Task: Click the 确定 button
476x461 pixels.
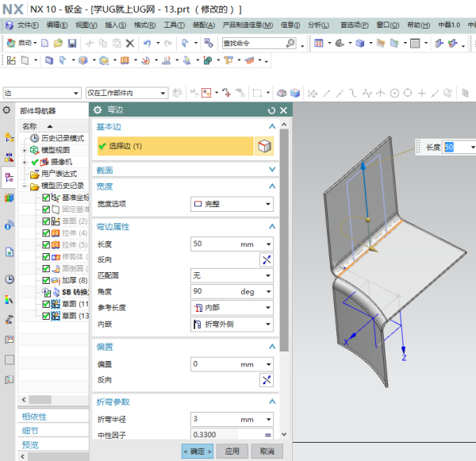Action: pos(197,451)
